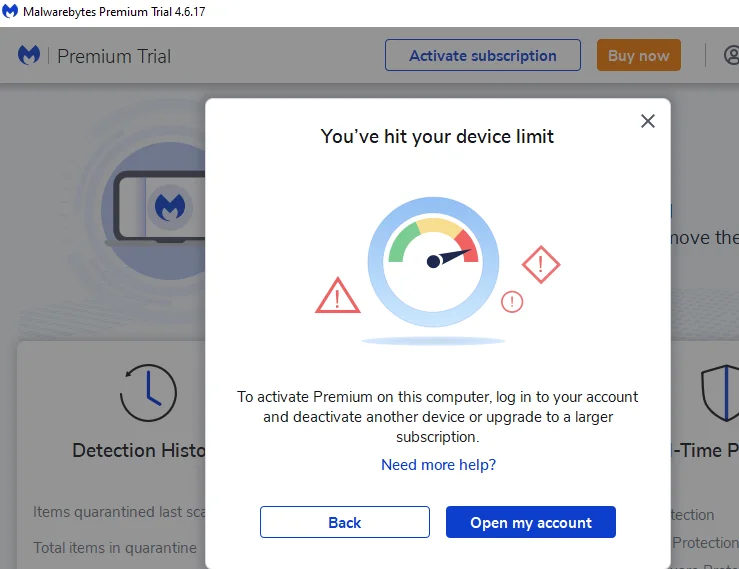Close the device limit dialog

coord(648,121)
